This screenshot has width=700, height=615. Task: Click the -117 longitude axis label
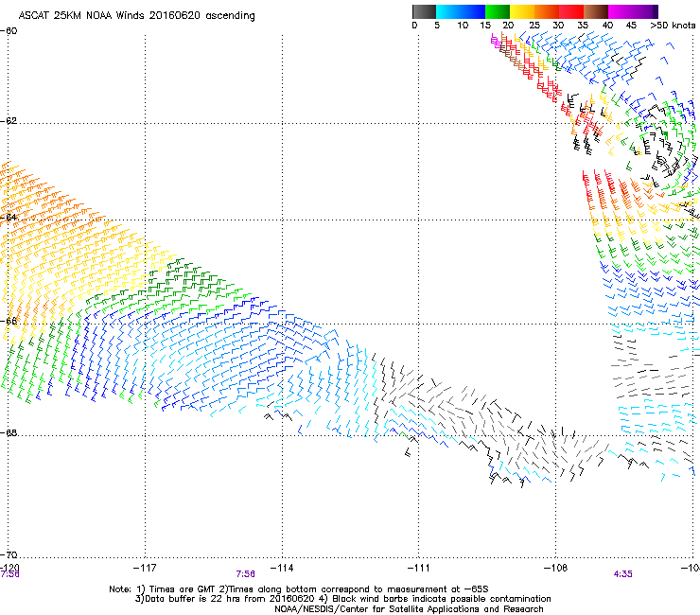(145, 568)
